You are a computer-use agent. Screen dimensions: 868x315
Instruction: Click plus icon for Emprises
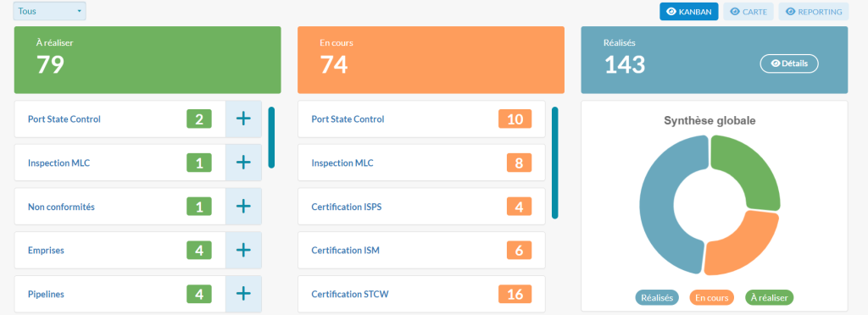(243, 250)
